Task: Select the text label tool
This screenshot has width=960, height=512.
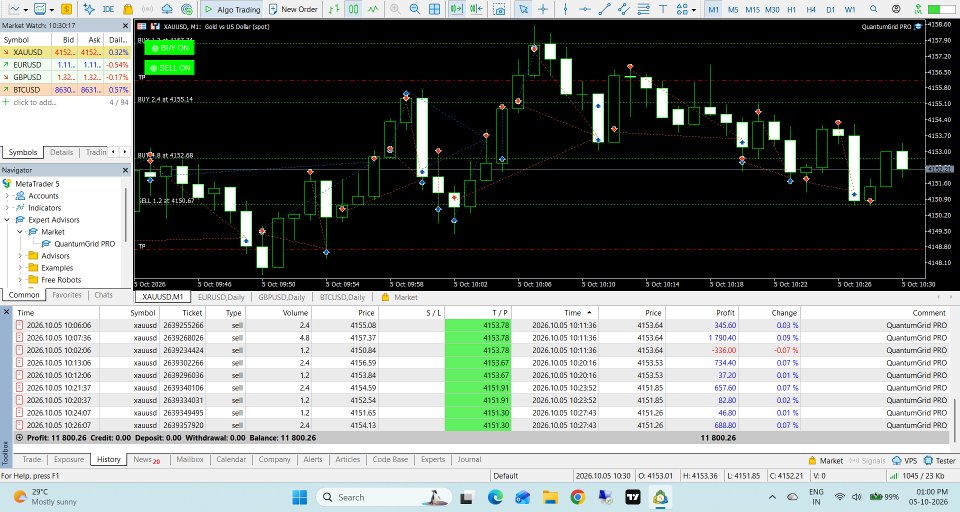Action: [x=663, y=9]
